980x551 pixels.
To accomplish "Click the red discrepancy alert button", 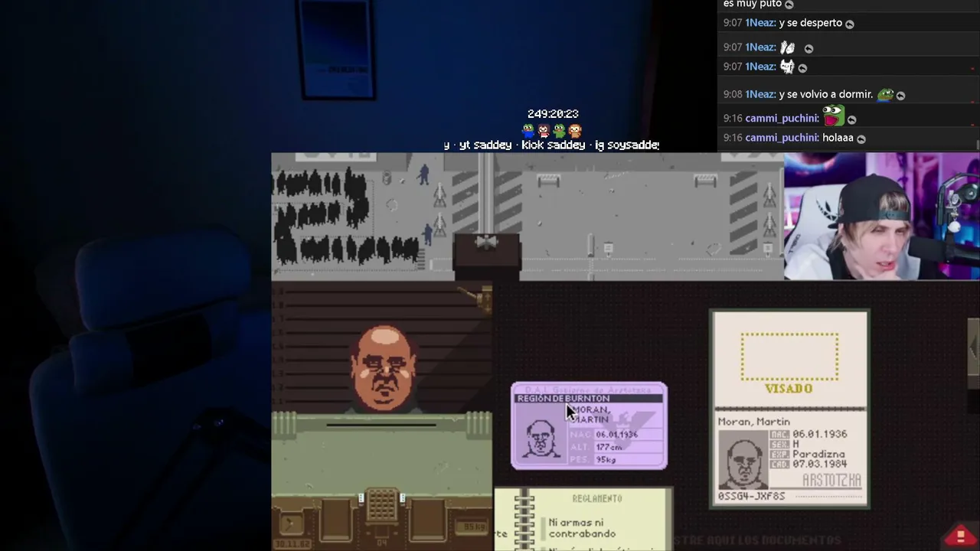I will click(x=961, y=536).
